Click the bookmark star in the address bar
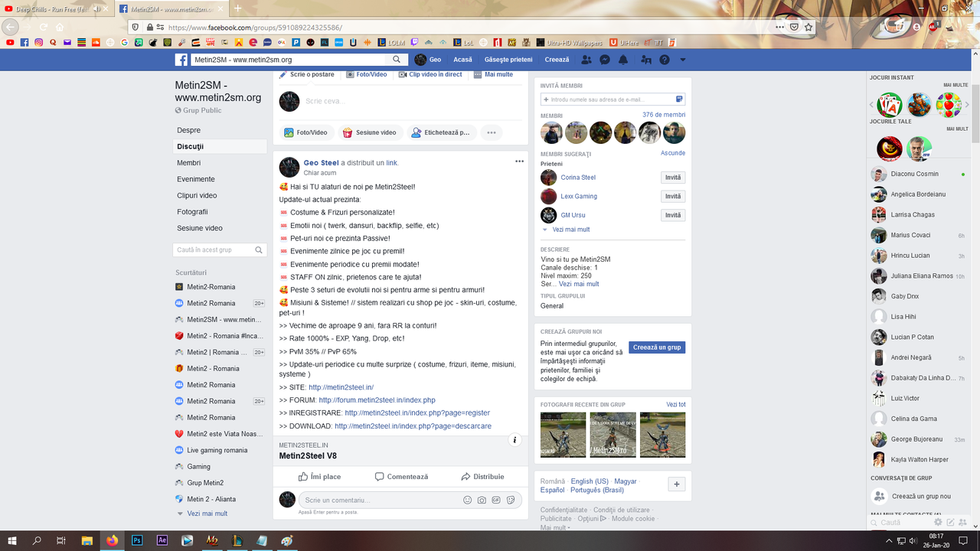Image resolution: width=980 pixels, height=551 pixels. tap(808, 27)
